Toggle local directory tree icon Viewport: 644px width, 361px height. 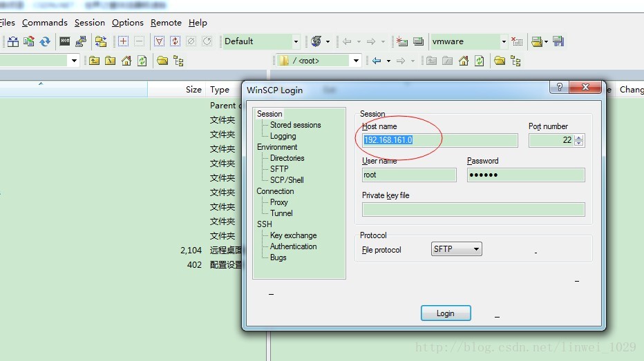coord(178,61)
